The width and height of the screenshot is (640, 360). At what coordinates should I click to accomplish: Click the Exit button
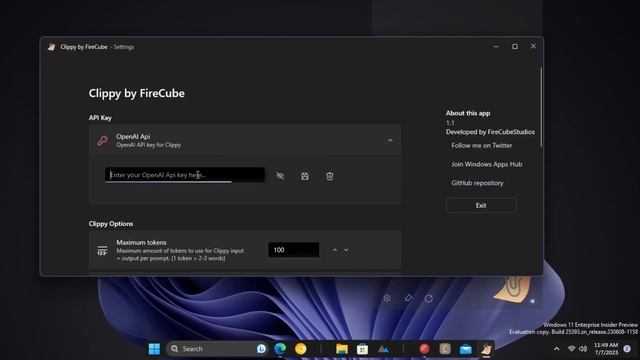click(x=481, y=205)
